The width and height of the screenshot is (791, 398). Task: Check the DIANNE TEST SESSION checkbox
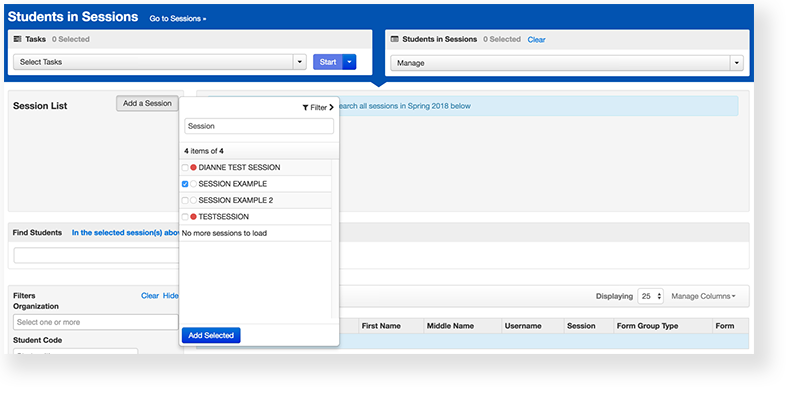click(x=185, y=167)
